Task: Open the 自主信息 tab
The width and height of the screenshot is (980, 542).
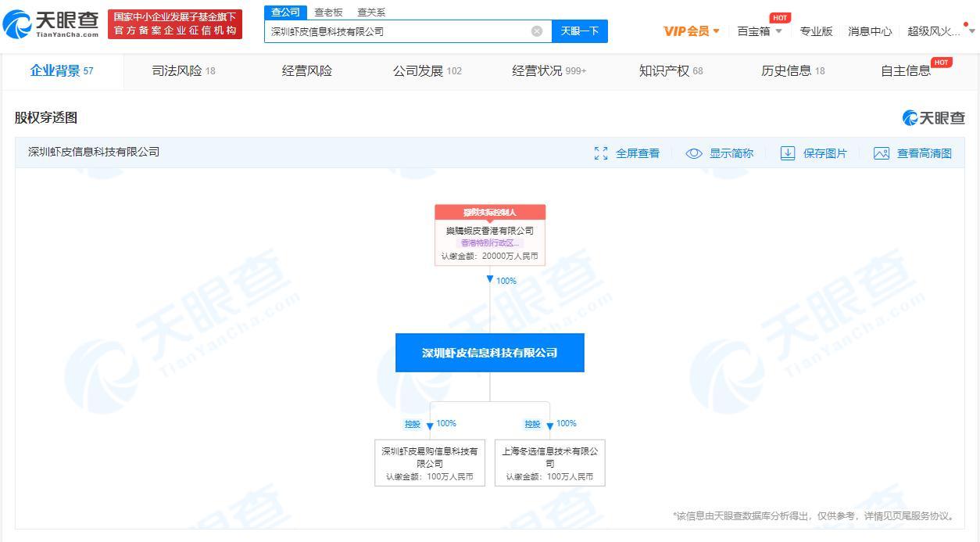Action: point(906,71)
